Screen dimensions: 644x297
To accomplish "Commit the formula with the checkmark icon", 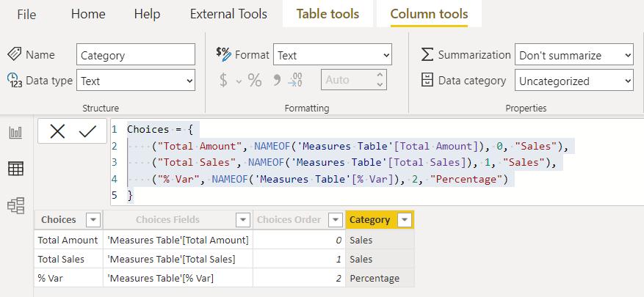I will tap(87, 132).
